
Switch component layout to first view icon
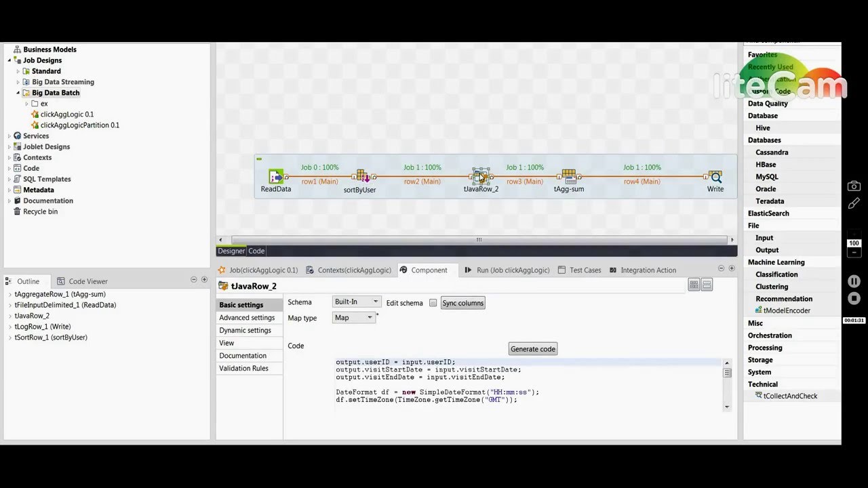tap(694, 285)
